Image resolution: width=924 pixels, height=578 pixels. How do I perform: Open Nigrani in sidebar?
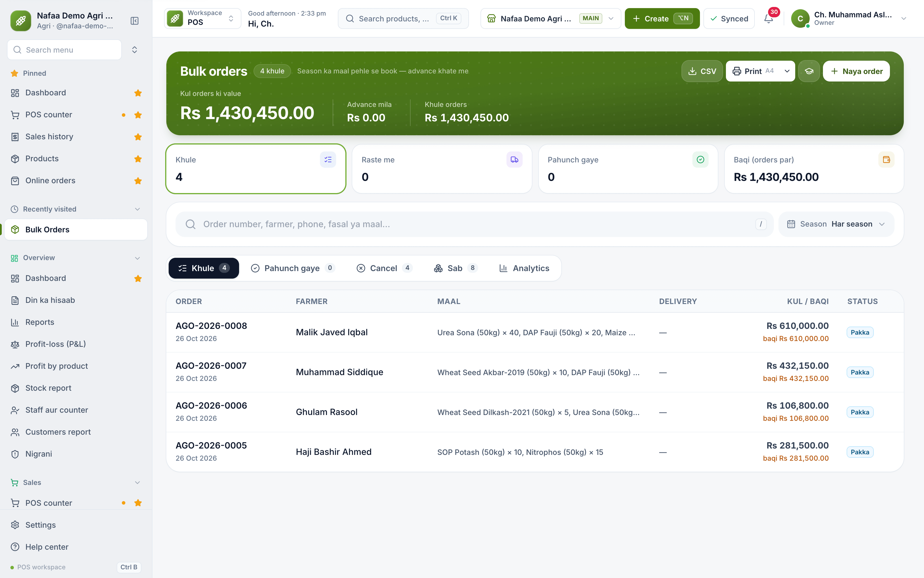click(76, 454)
